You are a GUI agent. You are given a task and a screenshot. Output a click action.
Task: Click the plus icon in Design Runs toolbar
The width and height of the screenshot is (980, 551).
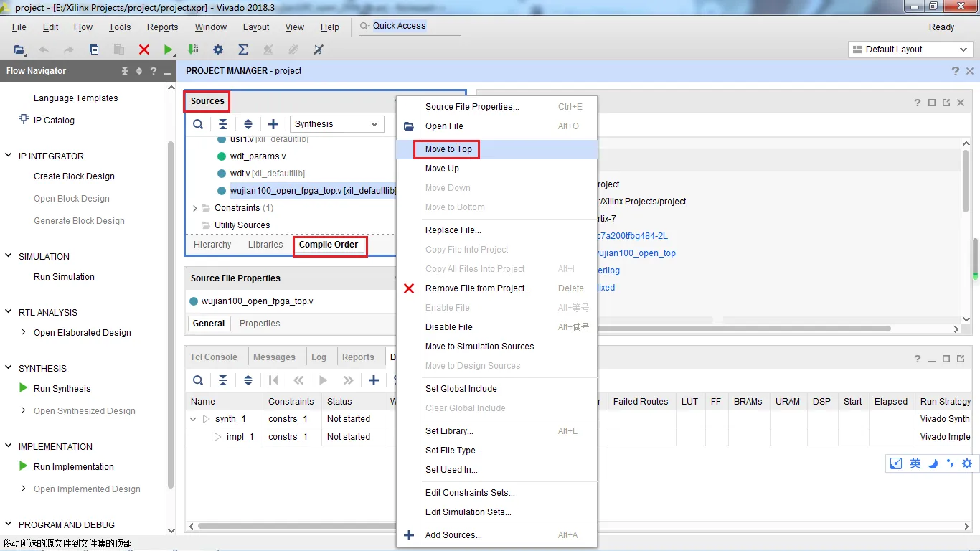[x=374, y=380]
